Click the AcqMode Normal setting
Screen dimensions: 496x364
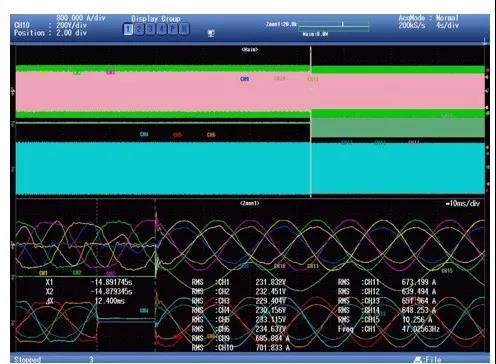(429, 18)
